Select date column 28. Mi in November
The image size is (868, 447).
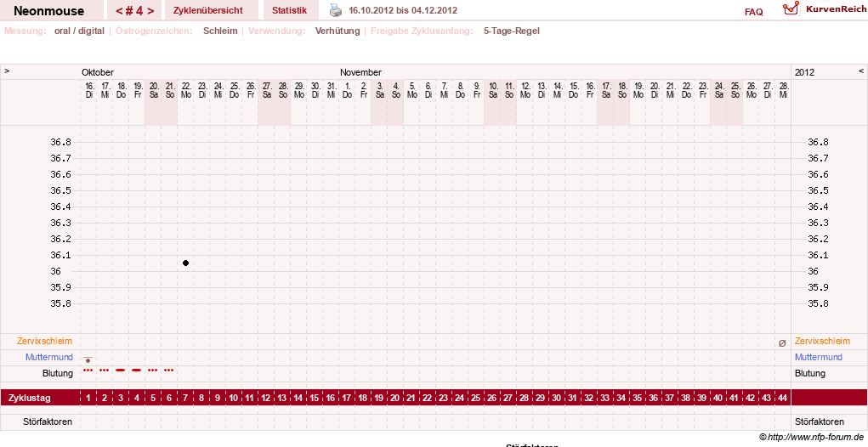[x=783, y=90]
